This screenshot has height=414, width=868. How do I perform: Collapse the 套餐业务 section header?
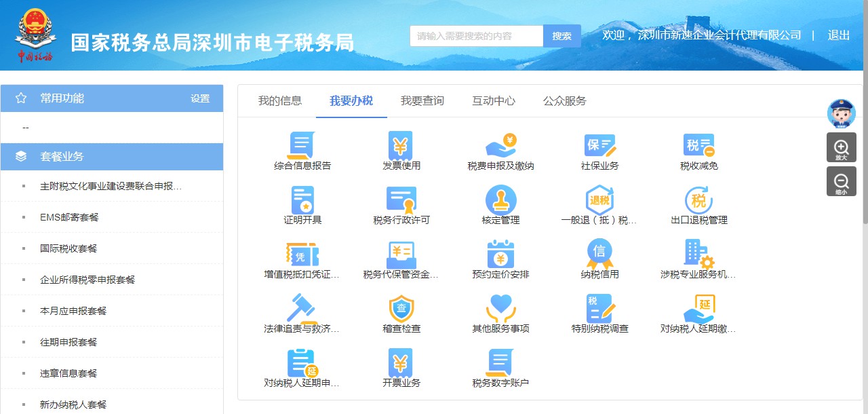coord(112,157)
